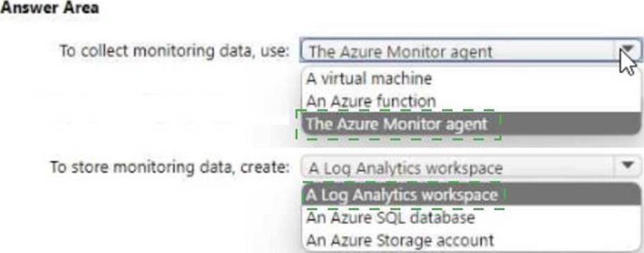Set collection answer to a virtual machine
Viewport: 644px width, 253px height.
[369, 78]
